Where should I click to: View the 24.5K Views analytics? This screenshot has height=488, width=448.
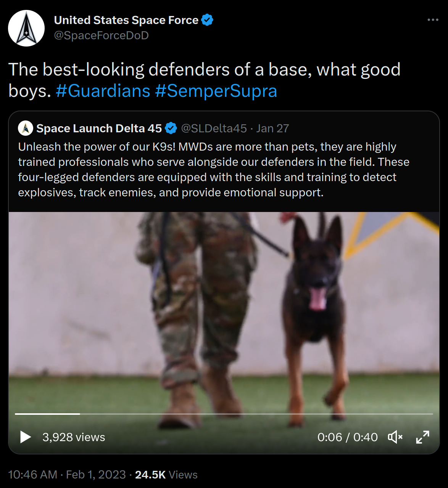tap(166, 475)
